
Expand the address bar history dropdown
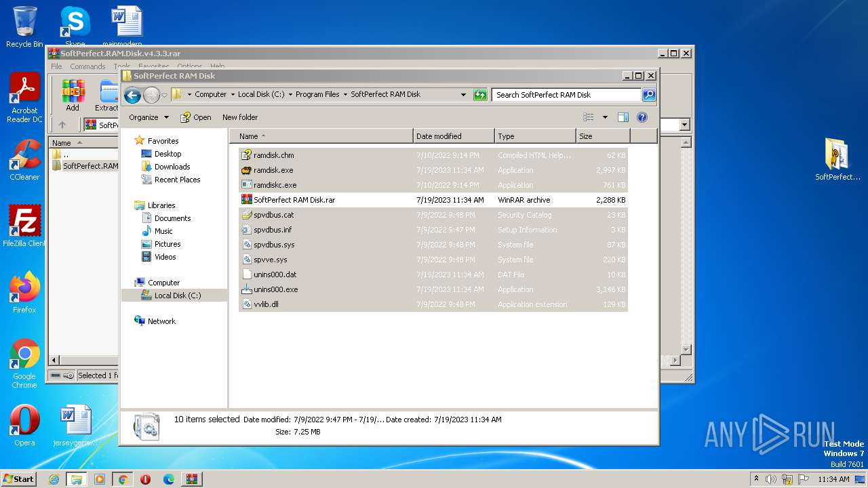pos(464,95)
